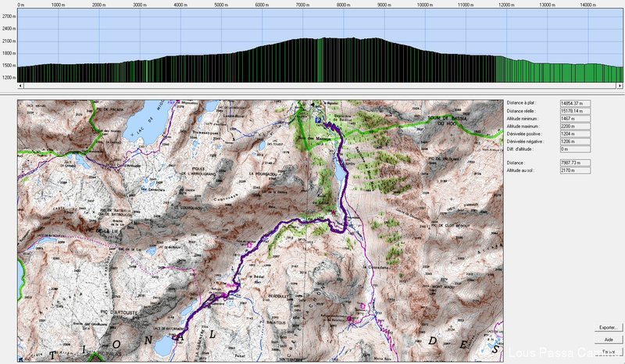This screenshot has width=625, height=364.
Task: Click the 7987.73 m Distance field
Action: [576, 162]
